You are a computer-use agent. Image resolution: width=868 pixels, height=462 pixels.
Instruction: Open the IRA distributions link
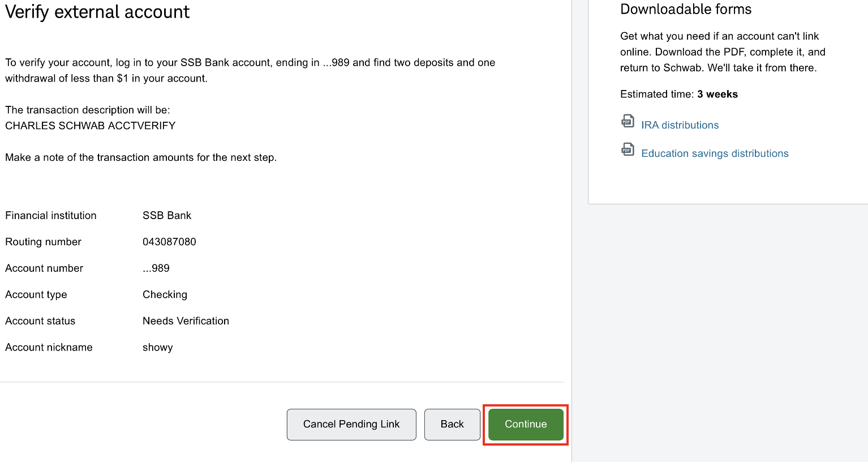[x=680, y=125]
